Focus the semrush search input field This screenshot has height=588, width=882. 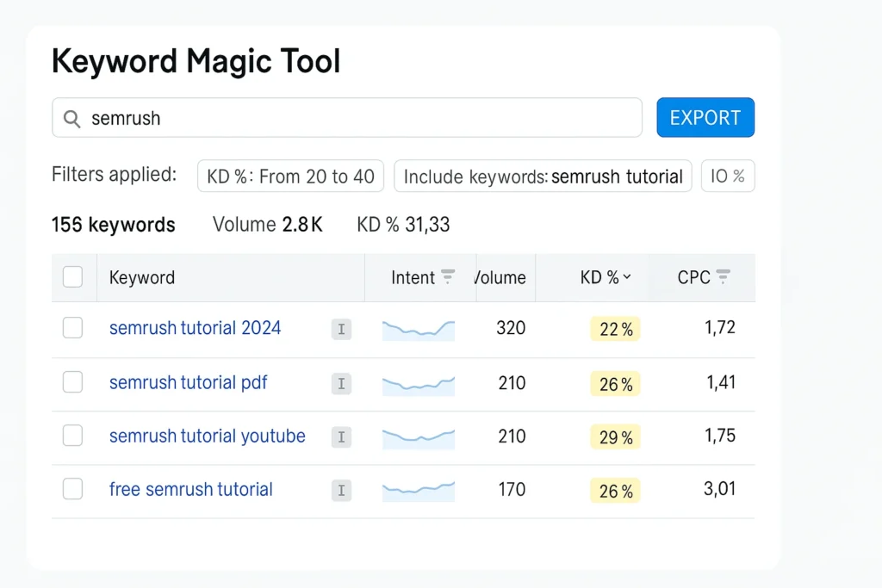(347, 117)
